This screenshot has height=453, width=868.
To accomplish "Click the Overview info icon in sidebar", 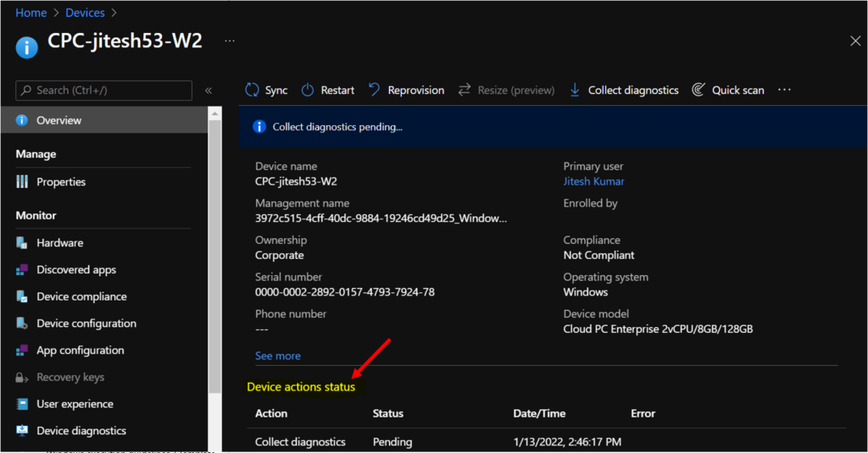I will pyautogui.click(x=21, y=120).
